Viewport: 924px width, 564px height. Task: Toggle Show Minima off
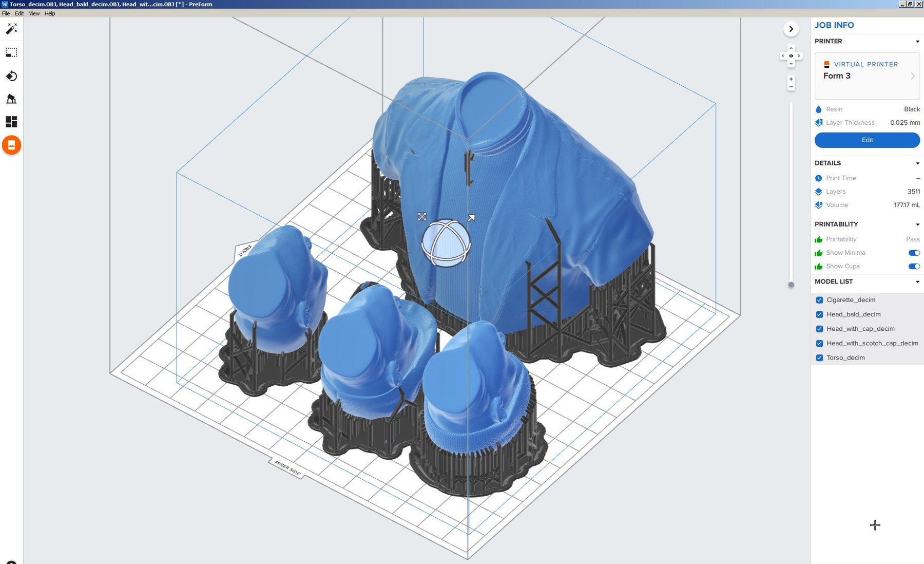915,253
